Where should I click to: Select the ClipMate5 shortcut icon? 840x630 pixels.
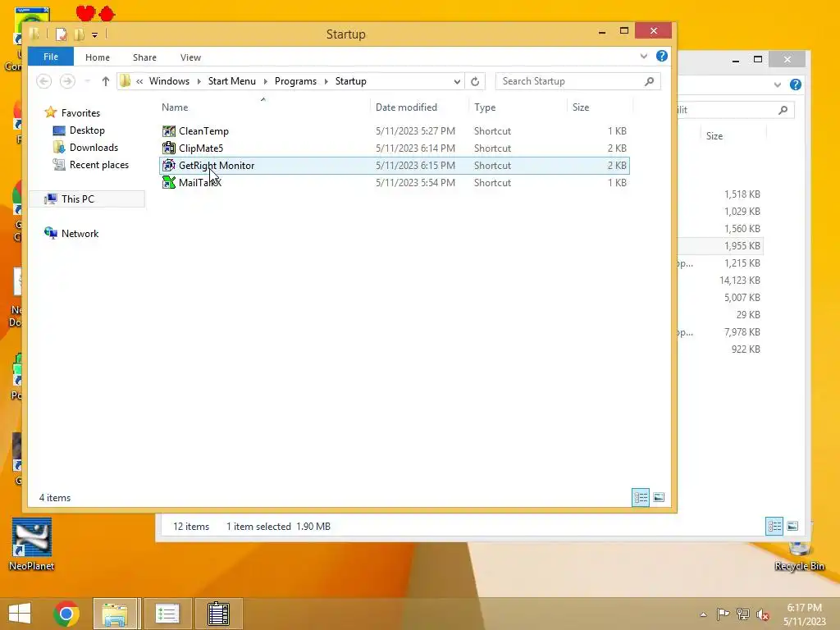pos(169,148)
